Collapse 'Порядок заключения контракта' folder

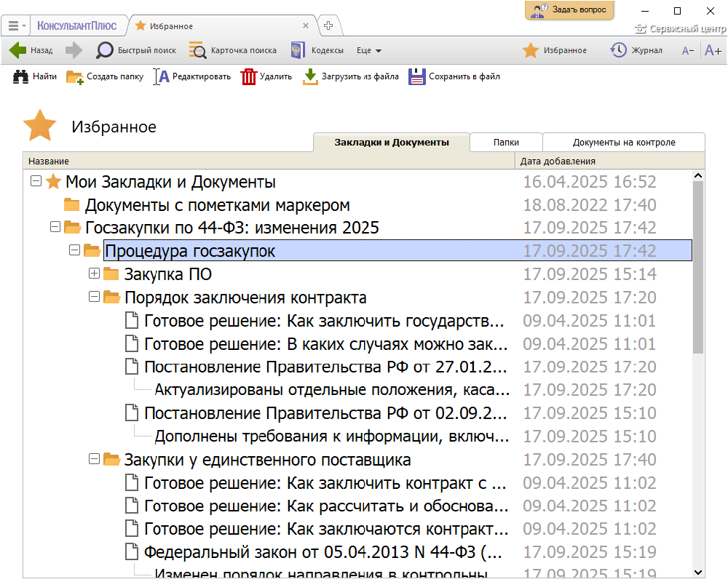(x=93, y=298)
